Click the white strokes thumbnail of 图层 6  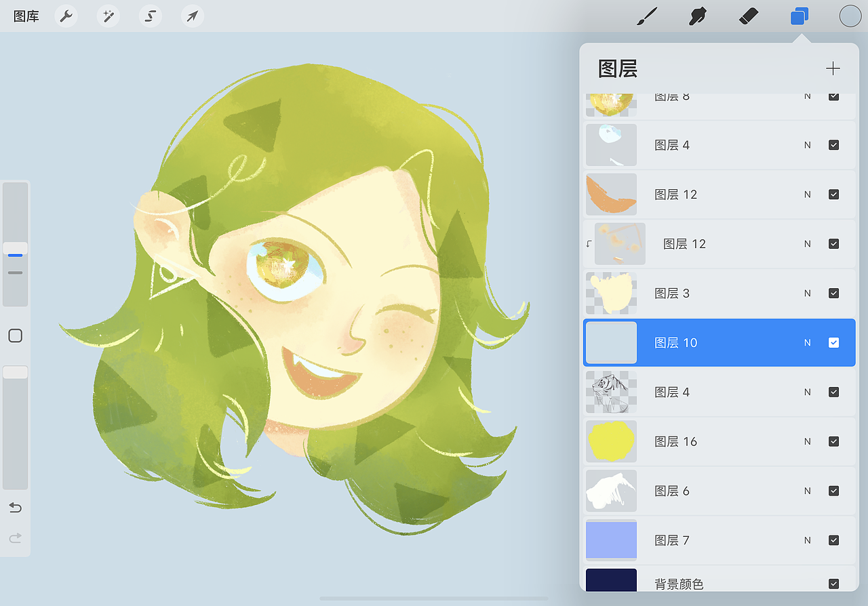pyautogui.click(x=611, y=491)
